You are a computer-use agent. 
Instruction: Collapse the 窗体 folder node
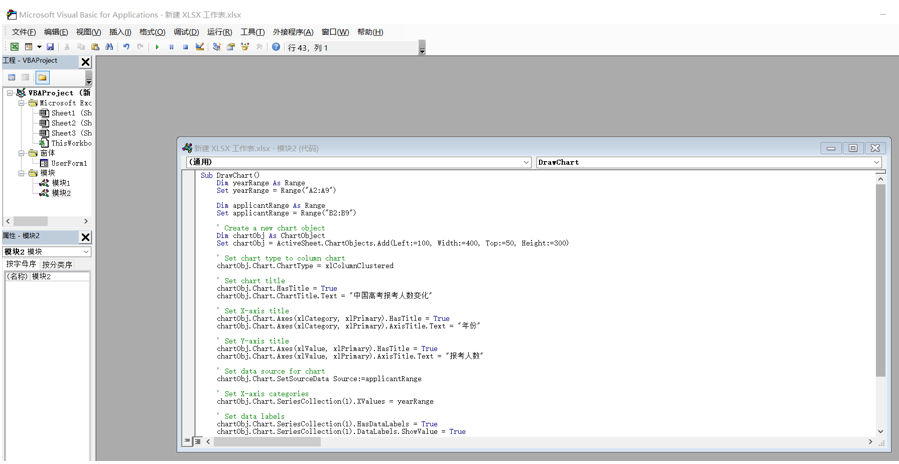coord(21,153)
